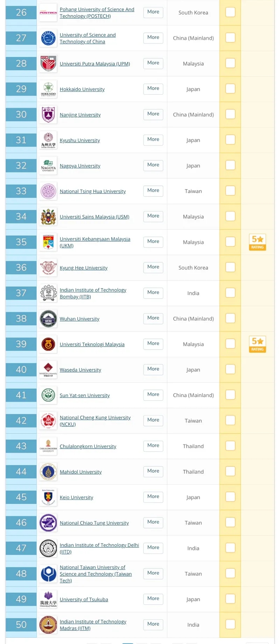The height and width of the screenshot is (644, 279).
Task: Click the POSTECH university logo
Action: pyautogui.click(x=48, y=12)
